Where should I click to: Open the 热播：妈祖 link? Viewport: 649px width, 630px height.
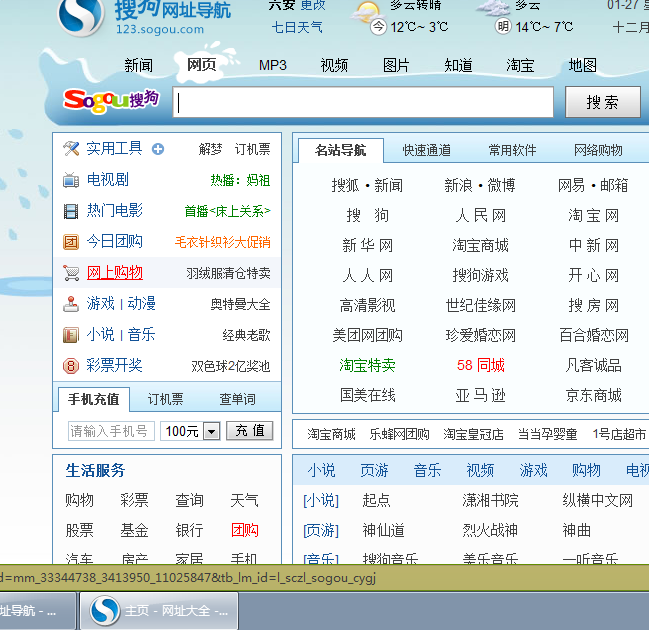[x=240, y=180]
